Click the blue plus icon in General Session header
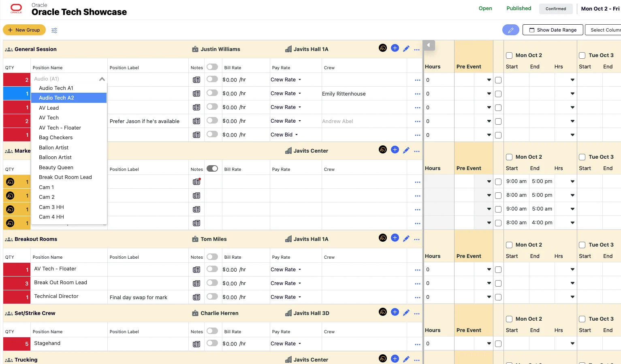The height and width of the screenshot is (364, 621). [395, 48]
